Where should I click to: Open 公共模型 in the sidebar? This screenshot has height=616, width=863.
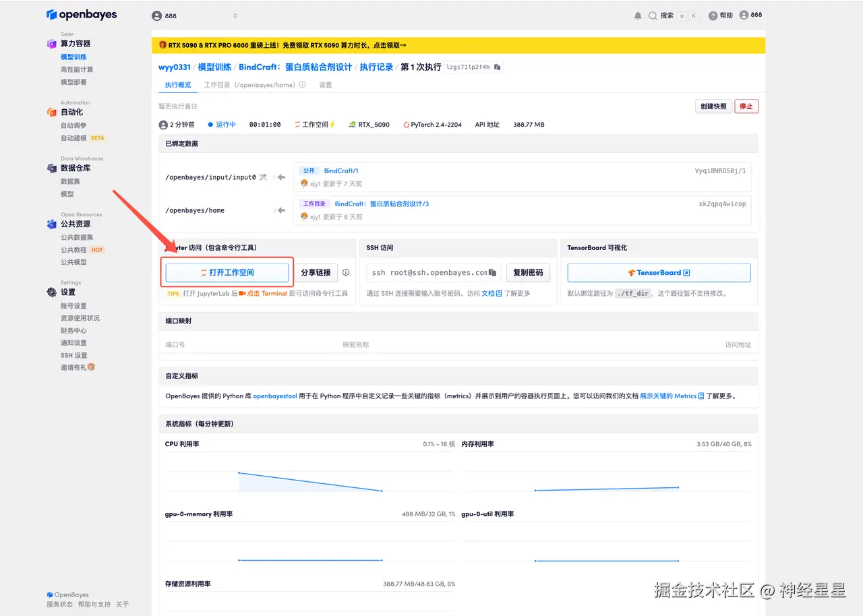73,262
